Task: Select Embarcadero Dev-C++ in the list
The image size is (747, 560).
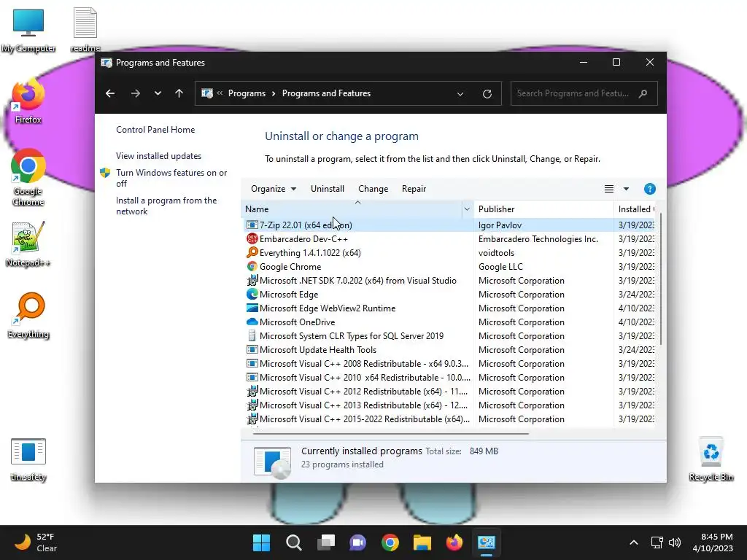Action: [451, 238]
